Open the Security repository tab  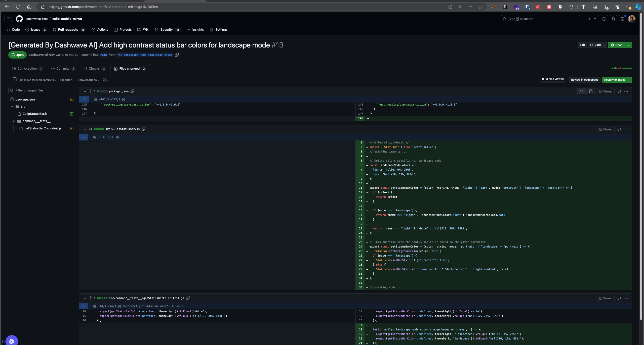168,30
